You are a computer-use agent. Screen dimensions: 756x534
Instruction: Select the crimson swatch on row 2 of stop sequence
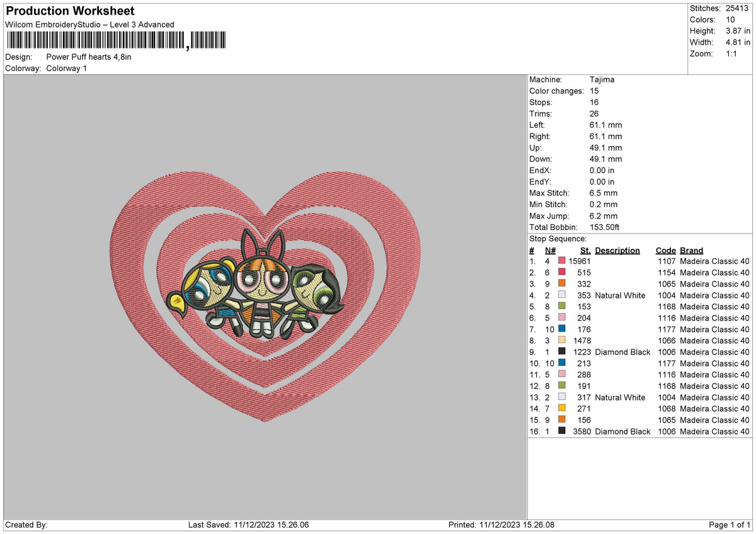pyautogui.click(x=561, y=272)
